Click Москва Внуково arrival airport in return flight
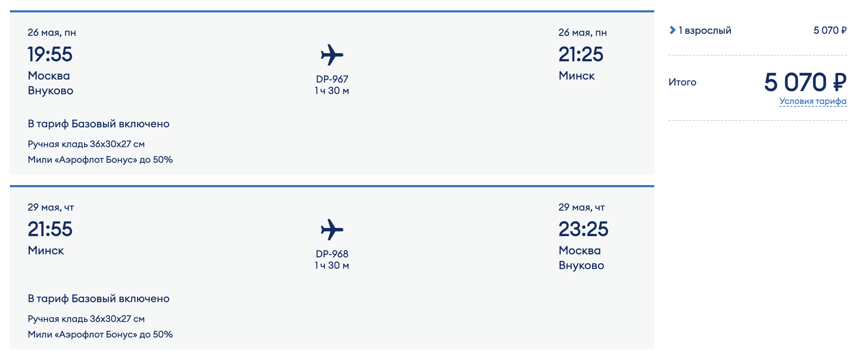 coord(581,258)
